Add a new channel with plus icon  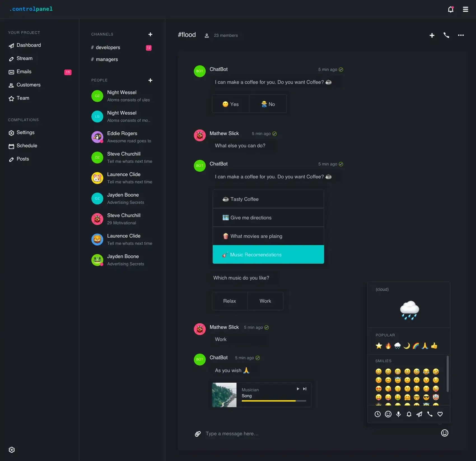tap(150, 34)
